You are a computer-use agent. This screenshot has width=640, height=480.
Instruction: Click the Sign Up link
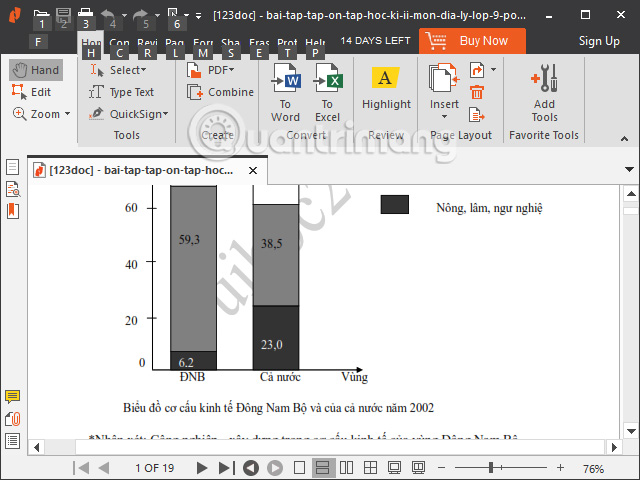[599, 41]
